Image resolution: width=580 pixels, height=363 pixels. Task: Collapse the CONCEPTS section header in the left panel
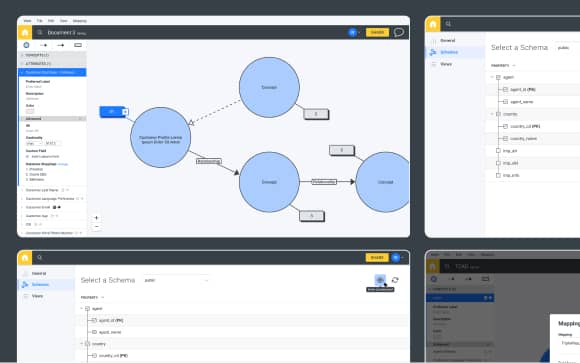(x=53, y=55)
